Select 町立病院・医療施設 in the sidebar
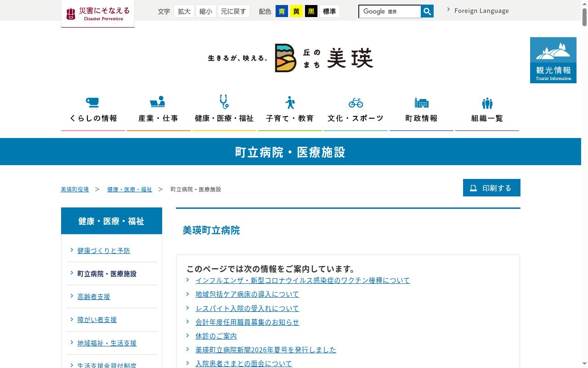Screen dimensions: 588x368 [x=107, y=274]
